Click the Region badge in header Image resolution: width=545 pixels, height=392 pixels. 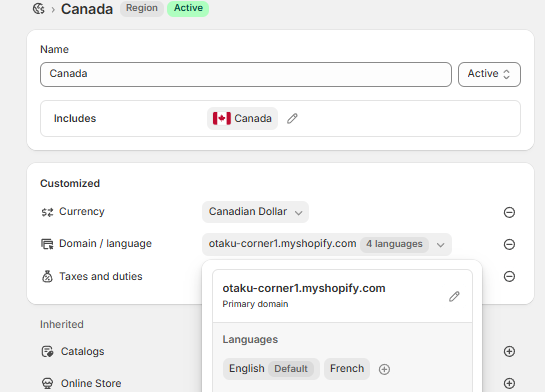142,8
